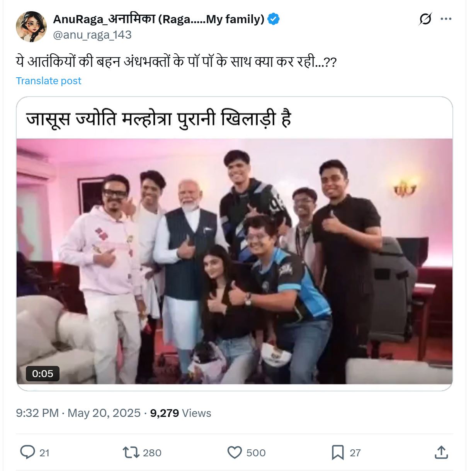Image resolution: width=476 pixels, height=471 pixels.
Task: Click the 9,279 Views count
Action: tap(180, 413)
